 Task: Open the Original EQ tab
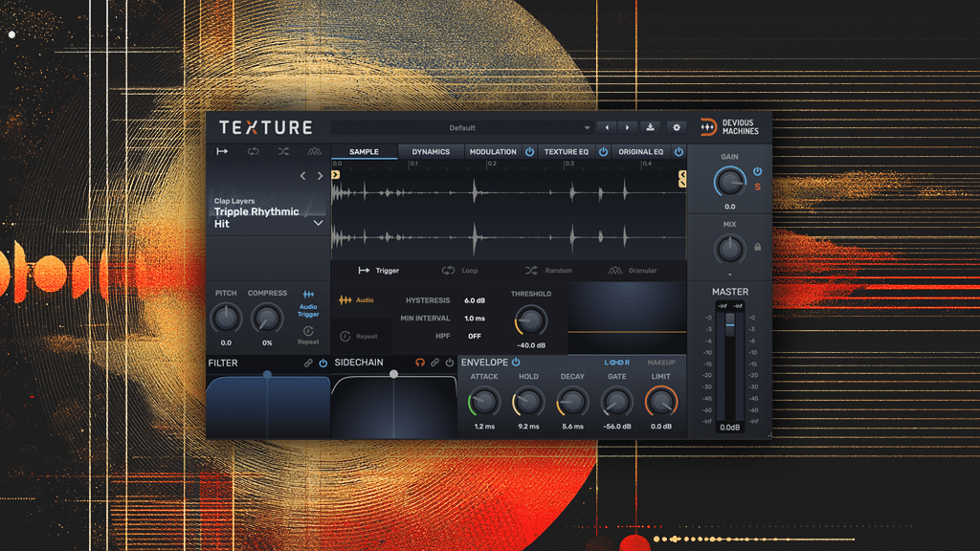coord(640,152)
